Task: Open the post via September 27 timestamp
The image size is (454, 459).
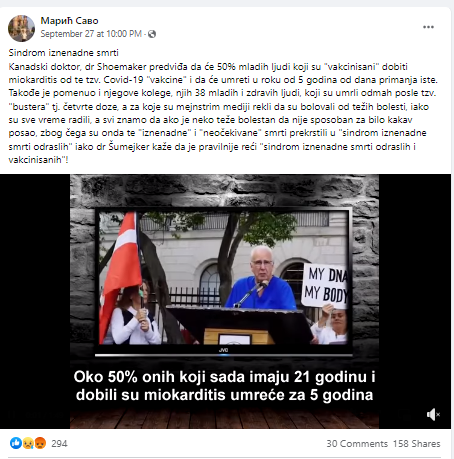Action: (91, 34)
